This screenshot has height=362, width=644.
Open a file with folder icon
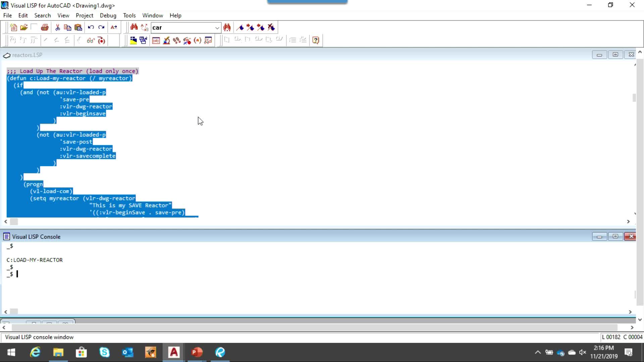click(24, 27)
